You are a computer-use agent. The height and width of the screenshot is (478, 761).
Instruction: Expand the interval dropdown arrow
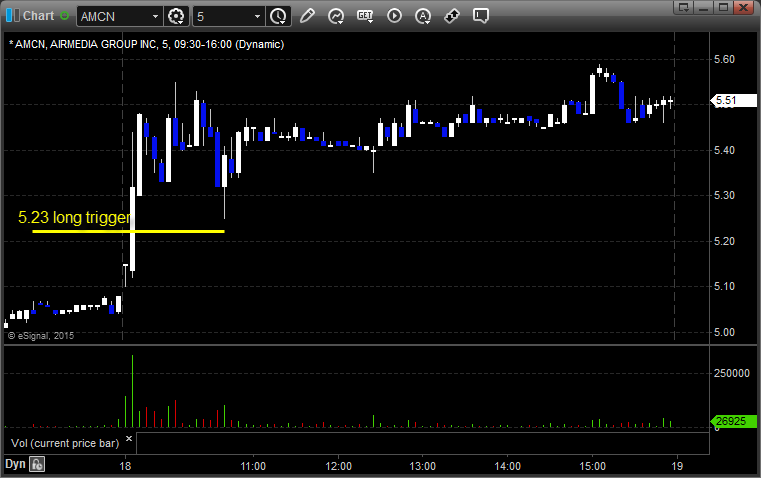pos(258,16)
